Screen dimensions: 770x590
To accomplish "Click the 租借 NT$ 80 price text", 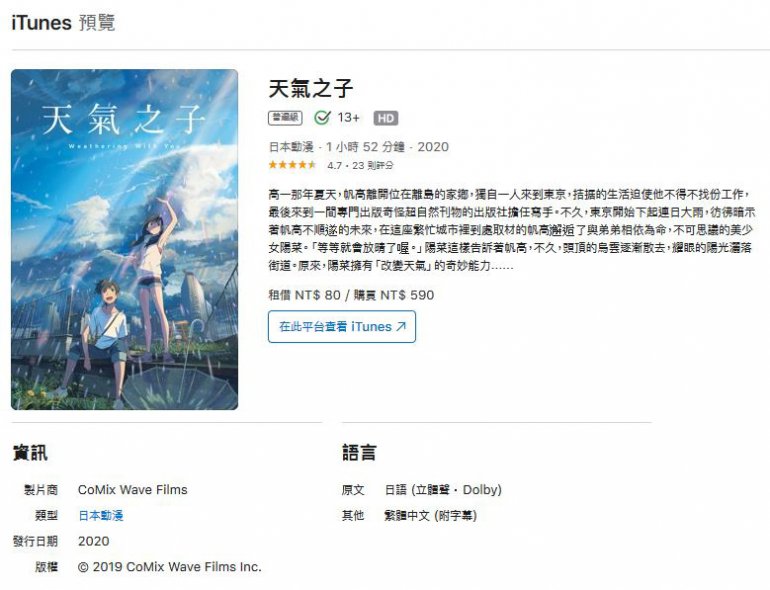I will click(x=304, y=295).
